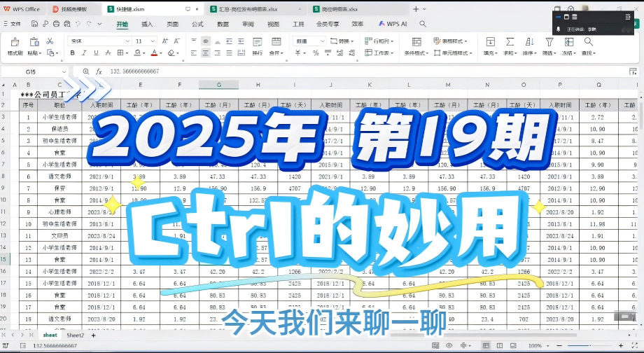Expand the Name Box dropdown arrow

click(x=64, y=72)
